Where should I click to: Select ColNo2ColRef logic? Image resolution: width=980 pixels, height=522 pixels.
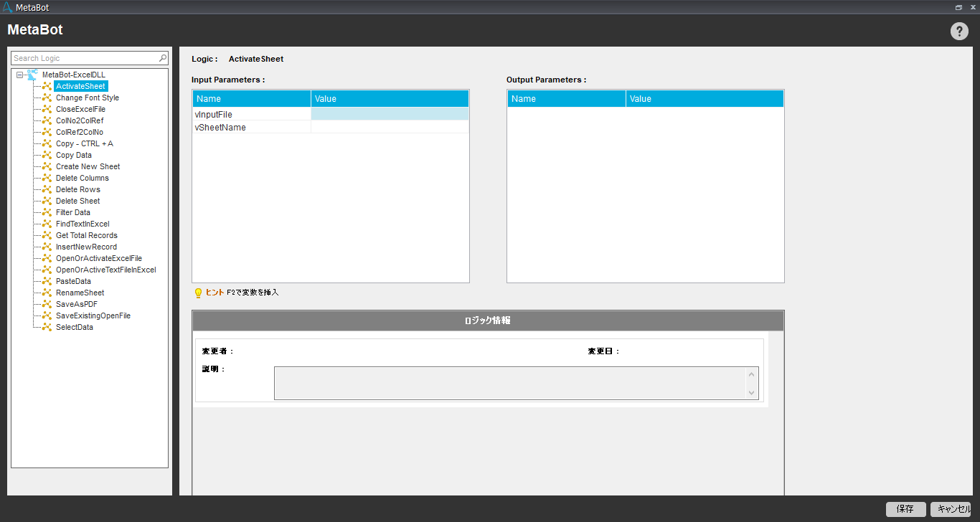(80, 120)
